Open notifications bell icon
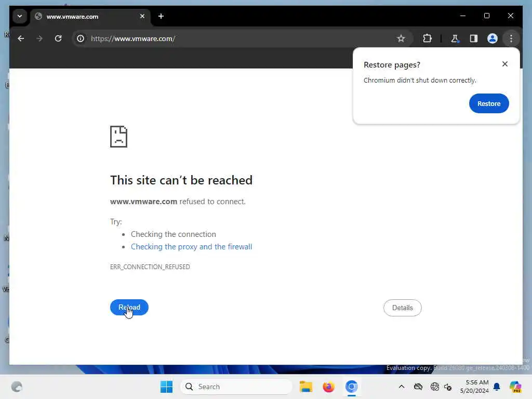532x399 pixels. (497, 387)
